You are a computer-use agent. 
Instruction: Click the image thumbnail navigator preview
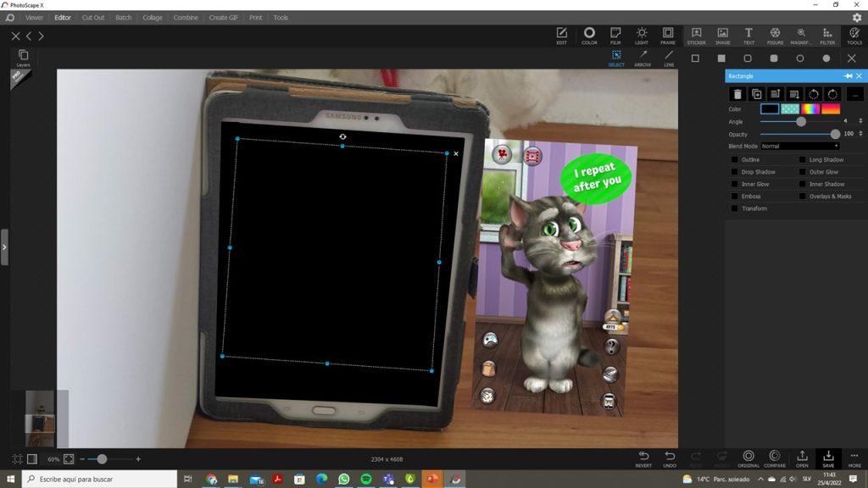[40, 419]
